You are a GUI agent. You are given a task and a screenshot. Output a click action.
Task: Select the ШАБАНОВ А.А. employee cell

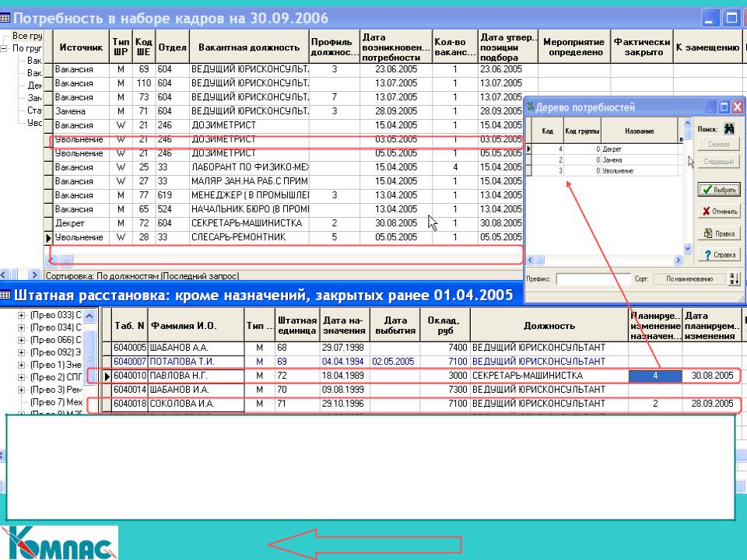tap(196, 348)
